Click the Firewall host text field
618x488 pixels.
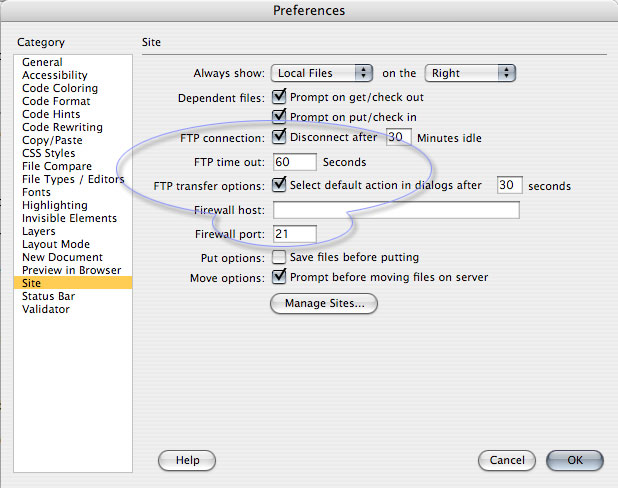coord(396,210)
